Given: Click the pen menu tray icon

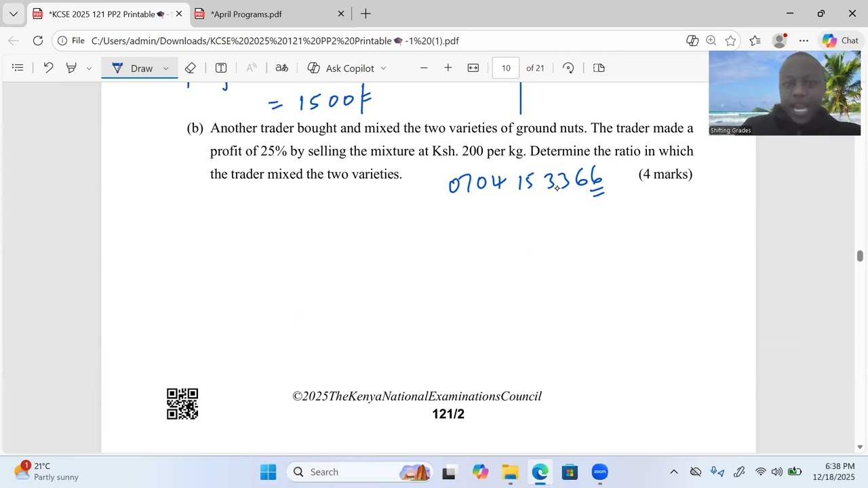Looking at the screenshot, I should point(739,472).
